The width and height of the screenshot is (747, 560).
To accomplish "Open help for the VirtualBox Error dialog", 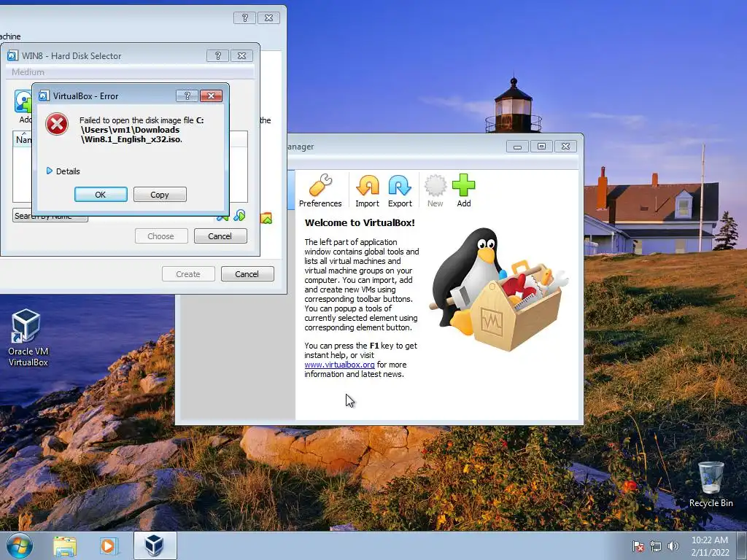I will point(187,96).
